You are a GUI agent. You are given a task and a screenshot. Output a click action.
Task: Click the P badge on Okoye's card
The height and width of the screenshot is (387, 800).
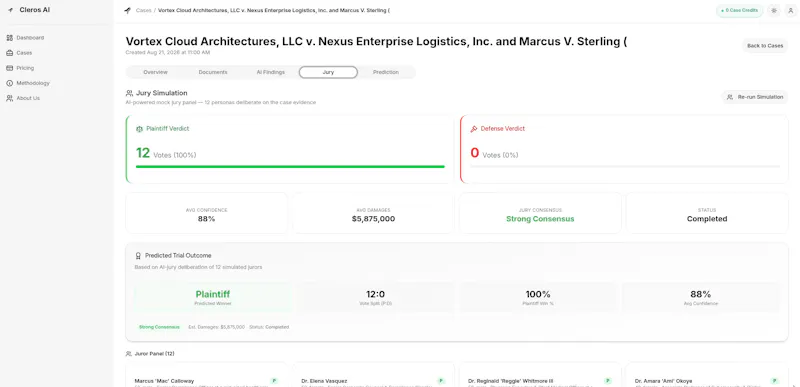coord(774,381)
